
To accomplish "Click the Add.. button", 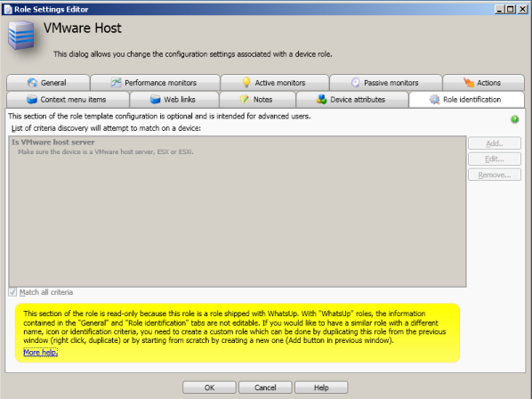I will pyautogui.click(x=495, y=143).
